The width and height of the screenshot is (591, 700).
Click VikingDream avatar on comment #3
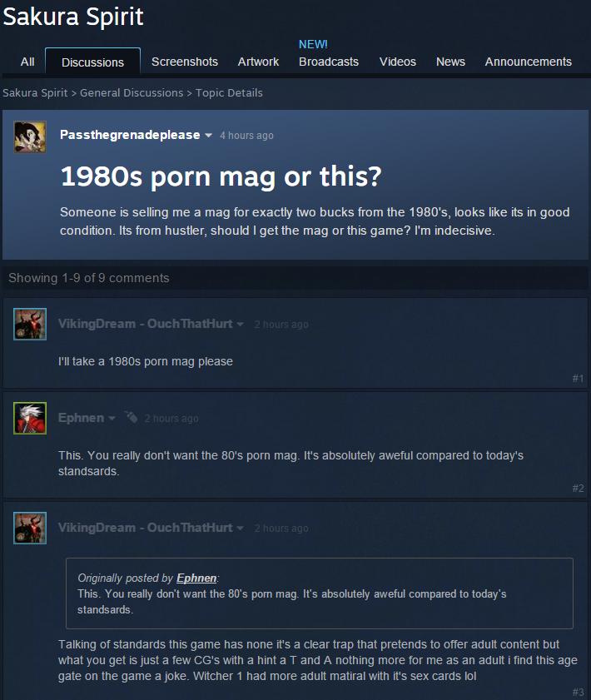click(30, 529)
